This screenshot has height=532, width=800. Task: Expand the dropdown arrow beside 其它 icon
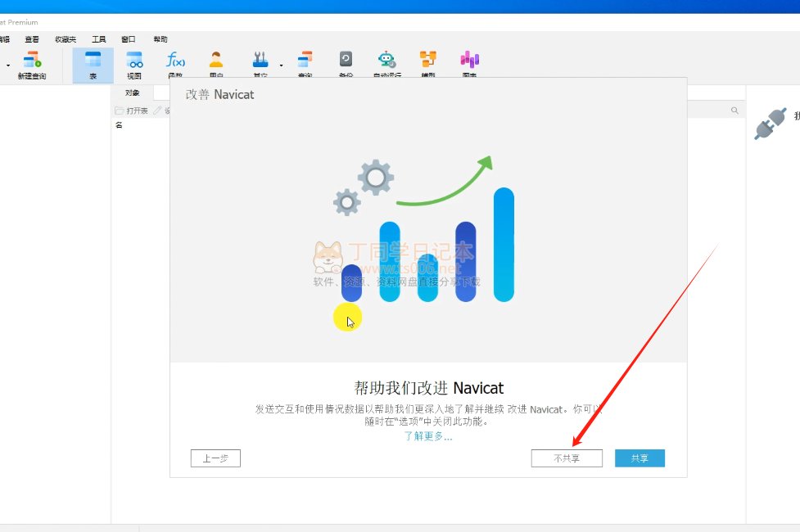(281, 65)
